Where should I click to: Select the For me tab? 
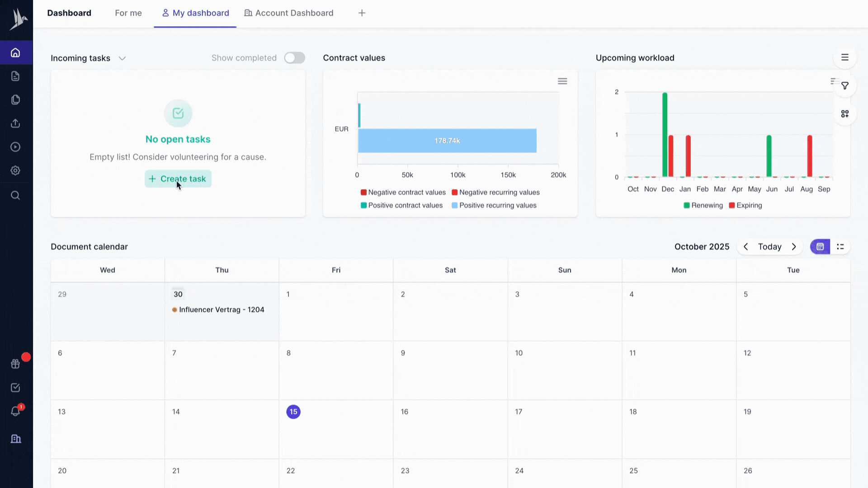coord(128,13)
